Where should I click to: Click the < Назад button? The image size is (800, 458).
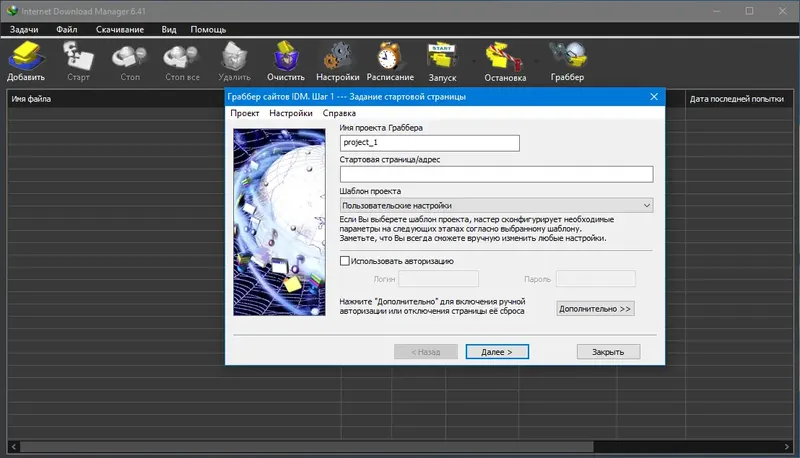click(426, 352)
